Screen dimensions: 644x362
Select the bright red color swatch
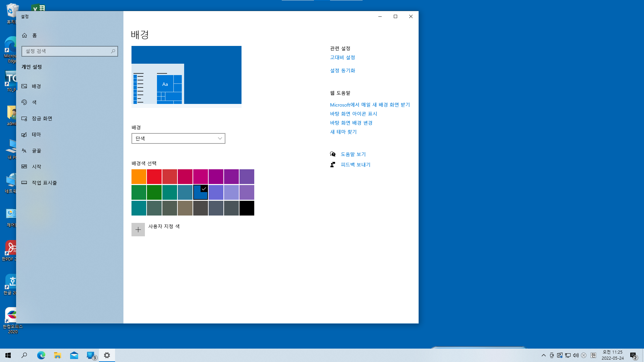154,177
